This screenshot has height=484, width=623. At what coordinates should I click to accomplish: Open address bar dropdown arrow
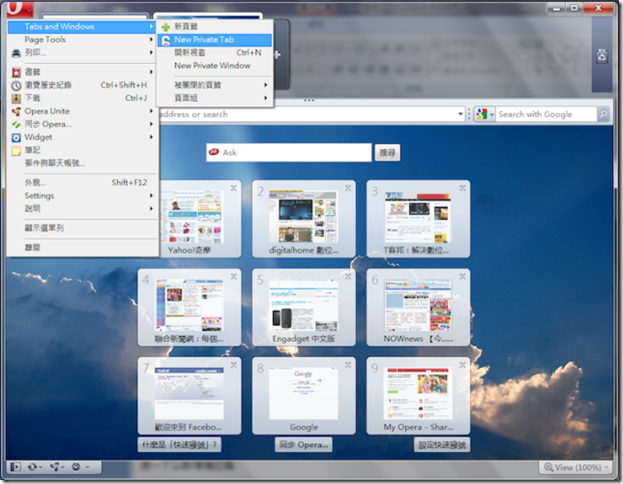pyautogui.click(x=460, y=114)
